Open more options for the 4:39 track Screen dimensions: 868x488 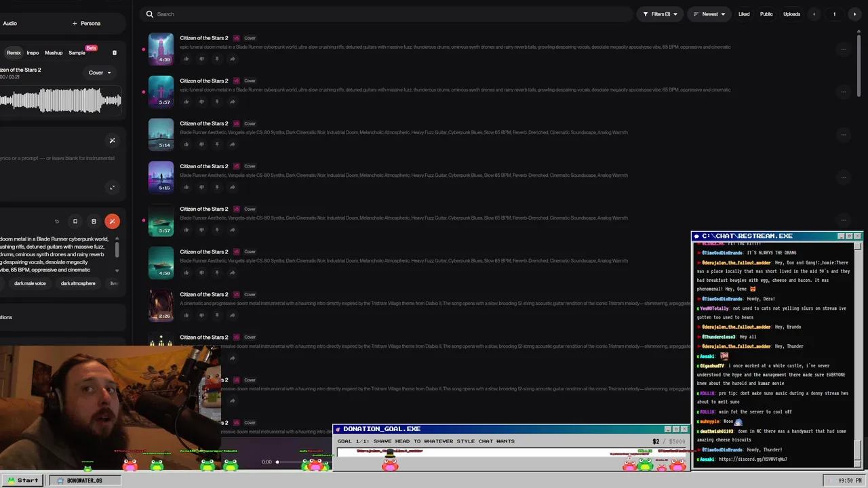click(x=843, y=49)
